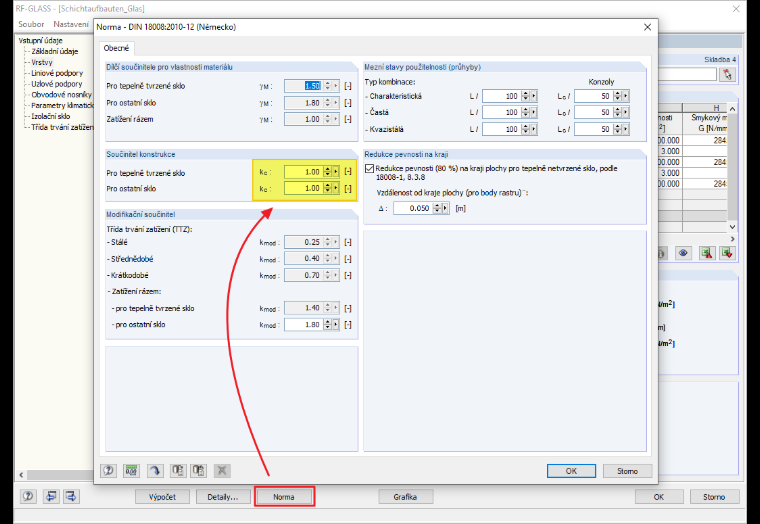Go to next input window arrow icon

pyautogui.click(x=71, y=496)
